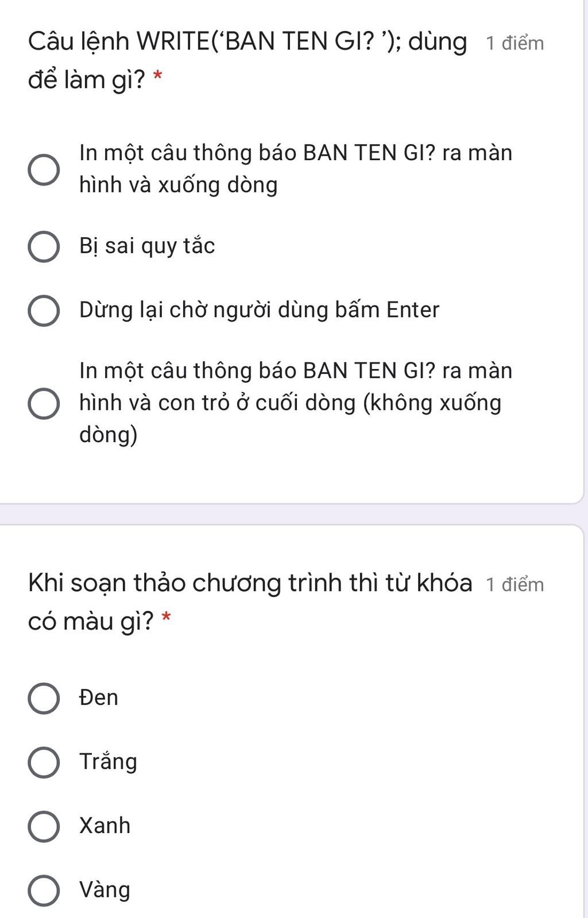Click the 'Xanh' answer label

click(105, 826)
